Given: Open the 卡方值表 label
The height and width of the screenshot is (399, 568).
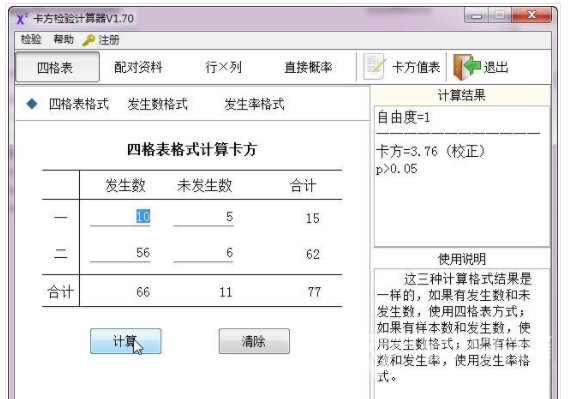Looking at the screenshot, I should coord(416,67).
